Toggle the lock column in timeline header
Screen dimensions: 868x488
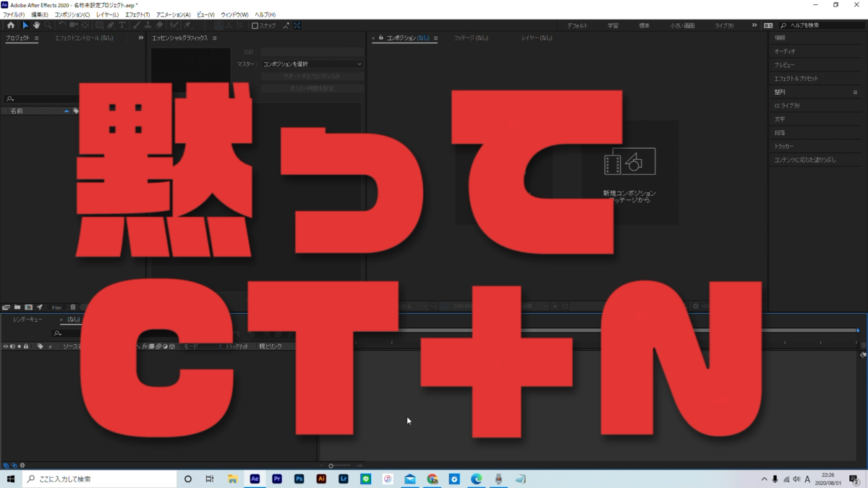pyautogui.click(x=26, y=346)
